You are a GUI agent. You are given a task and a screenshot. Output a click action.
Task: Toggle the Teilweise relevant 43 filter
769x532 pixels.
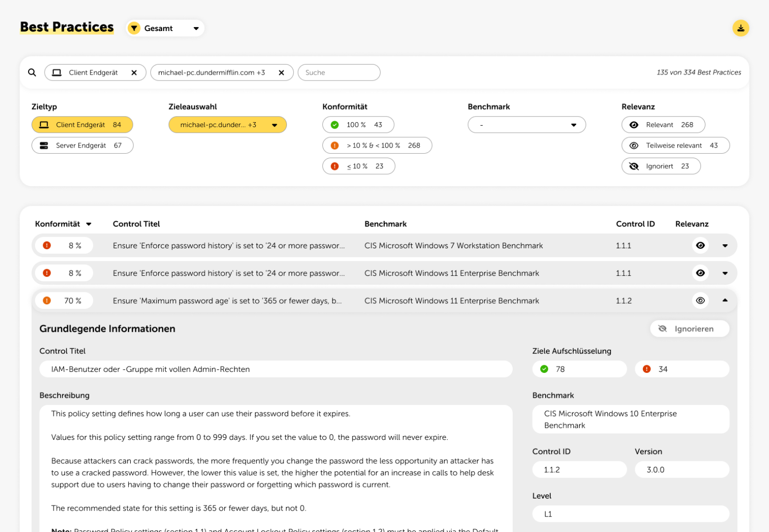click(675, 146)
